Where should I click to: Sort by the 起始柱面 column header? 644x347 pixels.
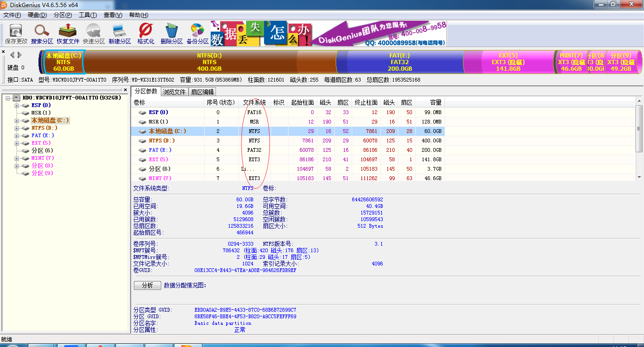[303, 102]
